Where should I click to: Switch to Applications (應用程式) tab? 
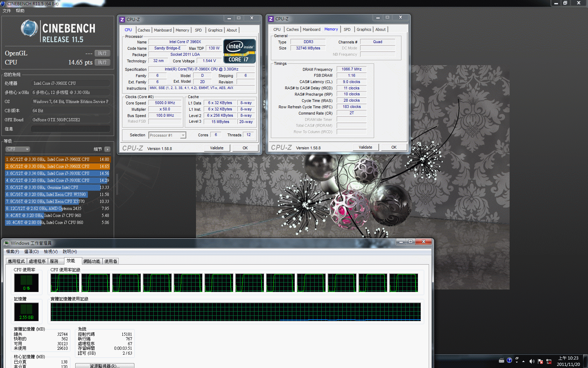pos(16,261)
